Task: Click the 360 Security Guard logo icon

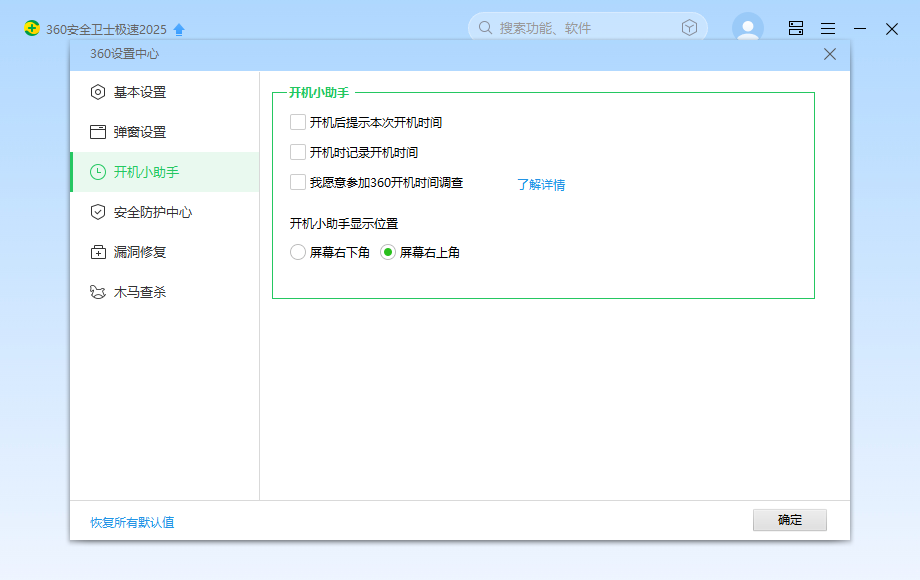Action: [32, 28]
